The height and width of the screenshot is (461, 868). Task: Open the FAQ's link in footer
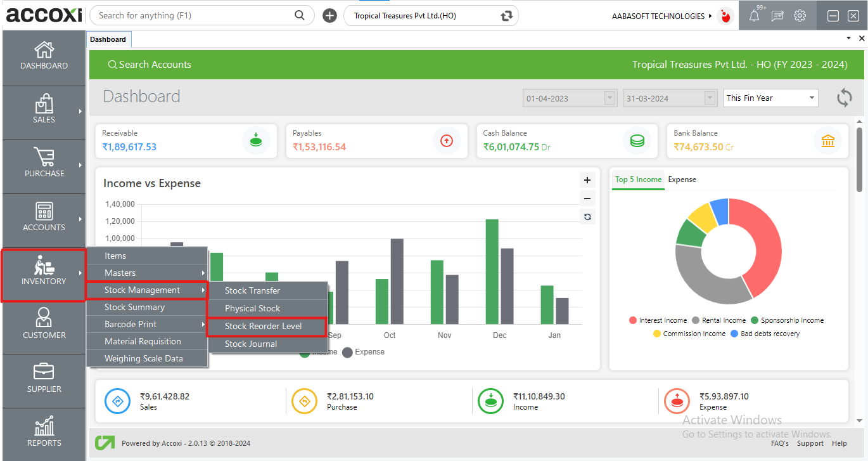[x=779, y=443]
